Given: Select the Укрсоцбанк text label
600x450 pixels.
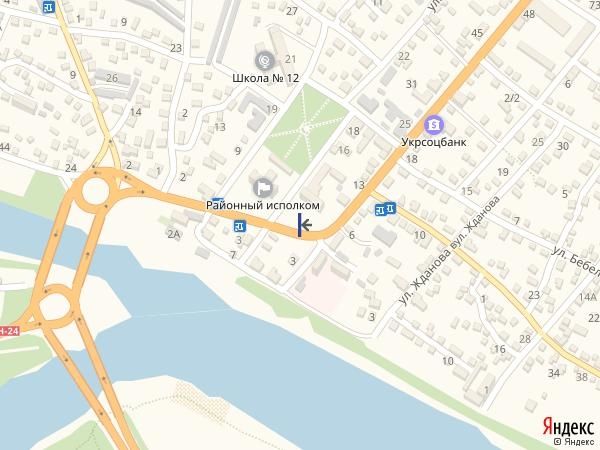Looking at the screenshot, I should coord(434,142).
